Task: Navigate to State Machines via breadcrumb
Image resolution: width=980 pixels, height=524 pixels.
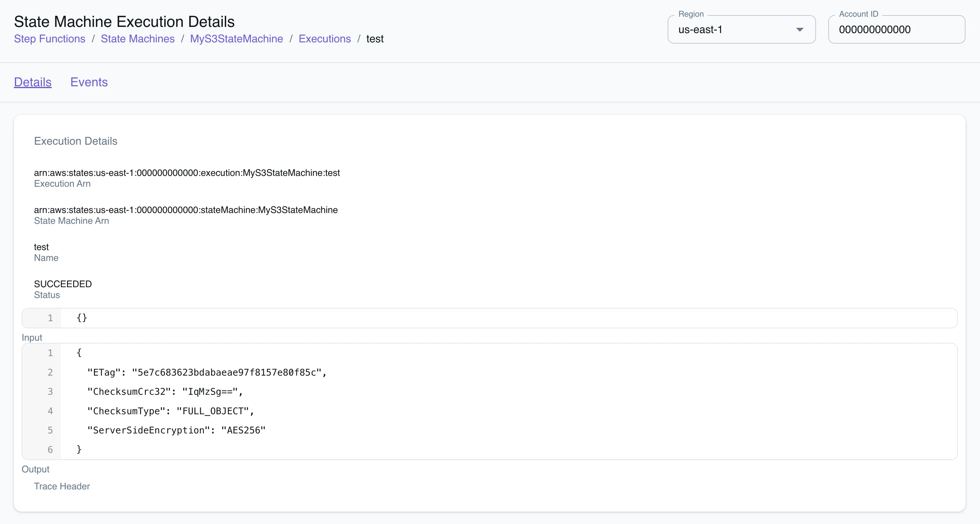Action: pyautogui.click(x=138, y=38)
